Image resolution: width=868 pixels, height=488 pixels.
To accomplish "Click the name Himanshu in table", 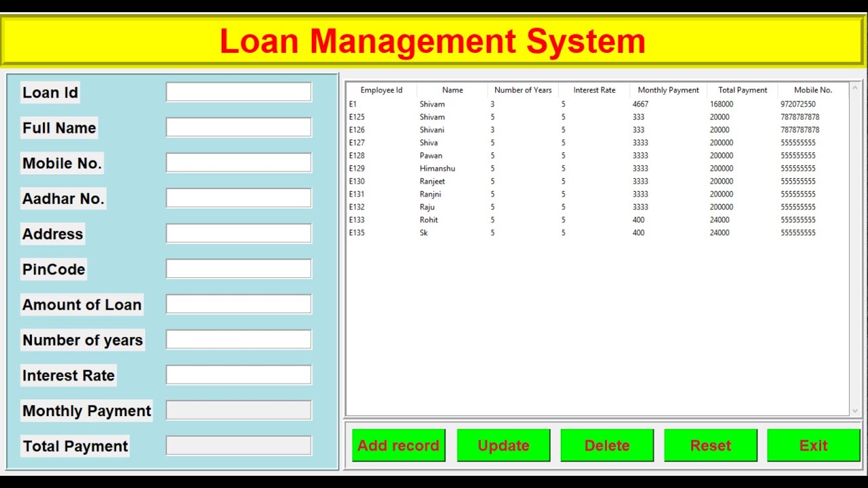I will coord(437,169).
